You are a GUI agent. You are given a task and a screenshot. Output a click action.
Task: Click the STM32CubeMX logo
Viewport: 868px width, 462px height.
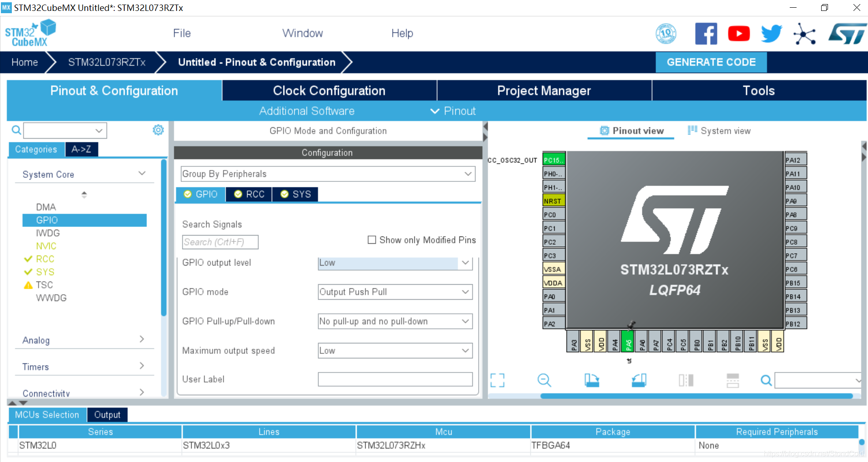(x=30, y=34)
